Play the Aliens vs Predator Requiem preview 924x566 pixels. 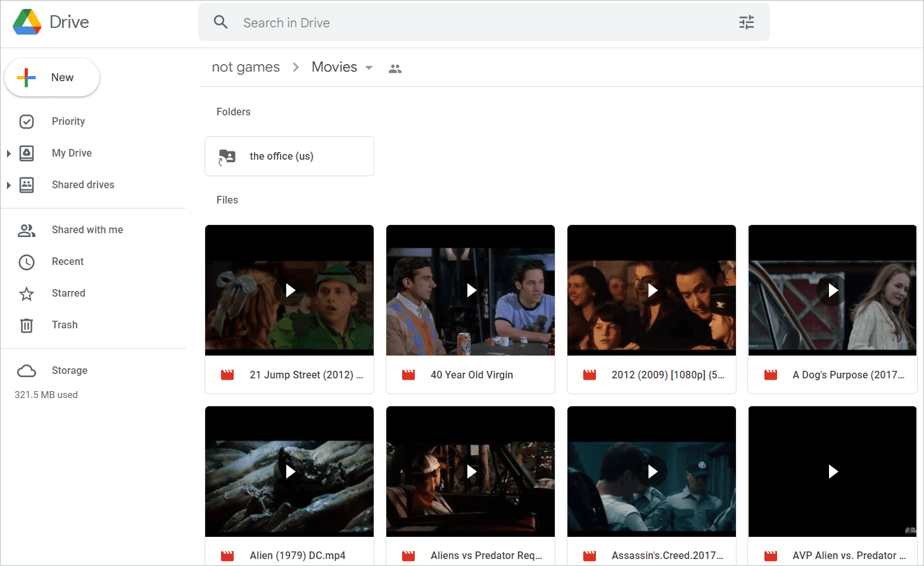[471, 472]
